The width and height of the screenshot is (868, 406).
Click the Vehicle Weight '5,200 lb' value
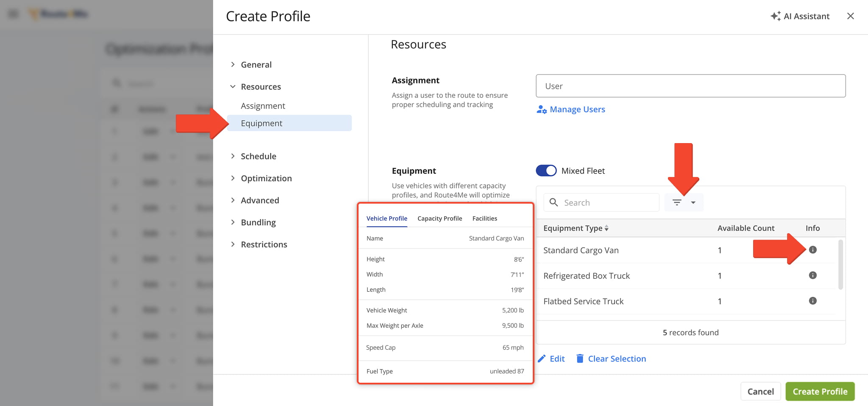pyautogui.click(x=513, y=310)
